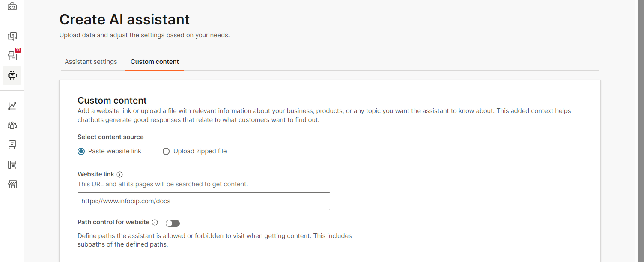Open the inbox icon with red 11 badge
The image size is (644, 262).
[12, 56]
